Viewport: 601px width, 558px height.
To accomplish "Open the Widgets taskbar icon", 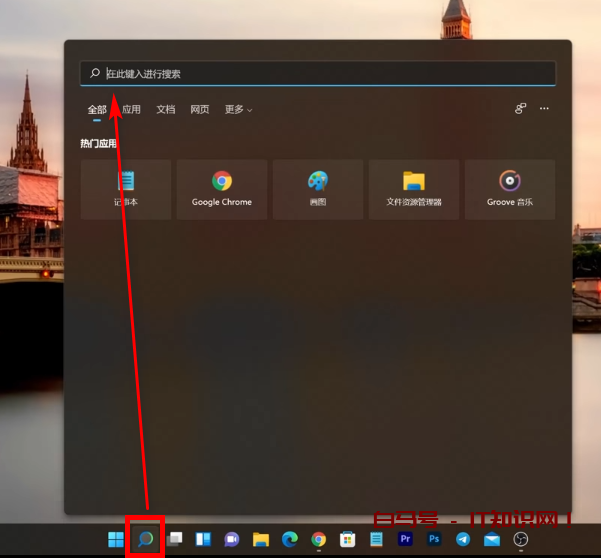I will pyautogui.click(x=203, y=539).
